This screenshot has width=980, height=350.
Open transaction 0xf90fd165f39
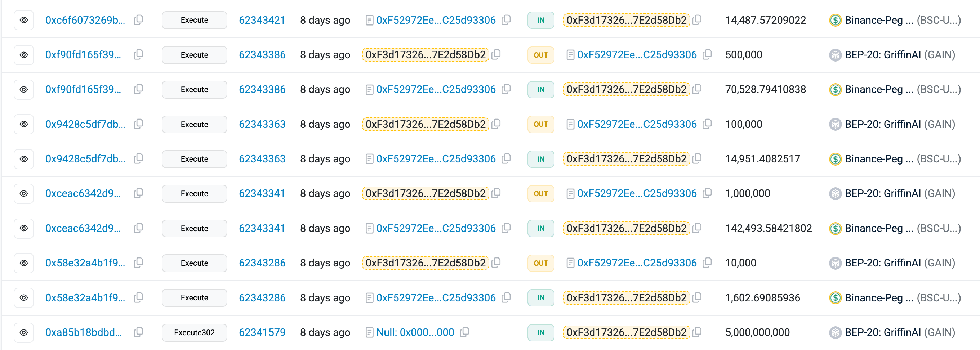pyautogui.click(x=83, y=55)
